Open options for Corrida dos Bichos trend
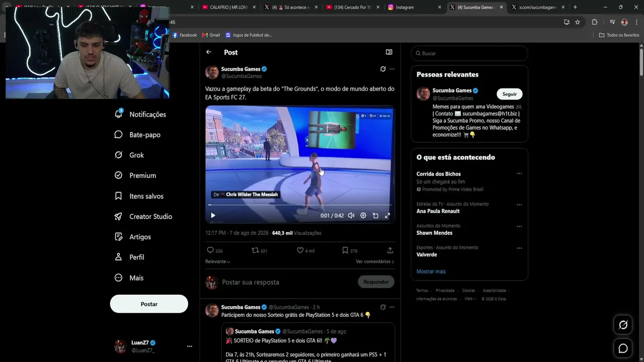644x362 pixels. 519,174
